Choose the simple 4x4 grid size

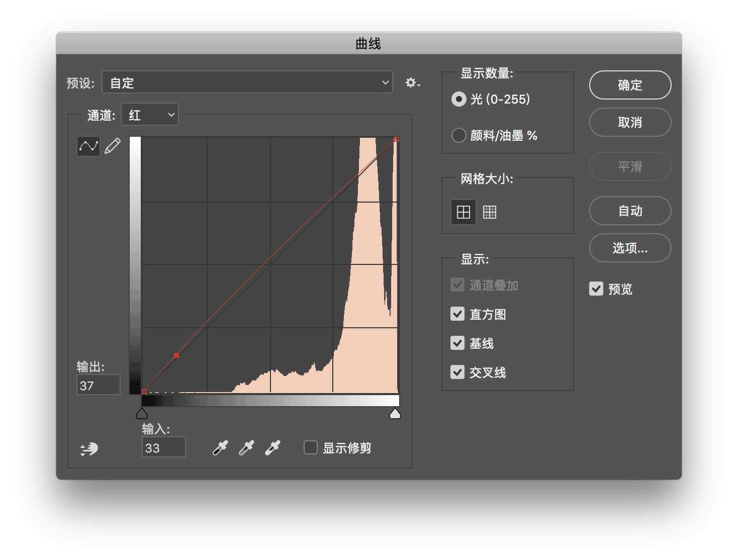(x=463, y=212)
